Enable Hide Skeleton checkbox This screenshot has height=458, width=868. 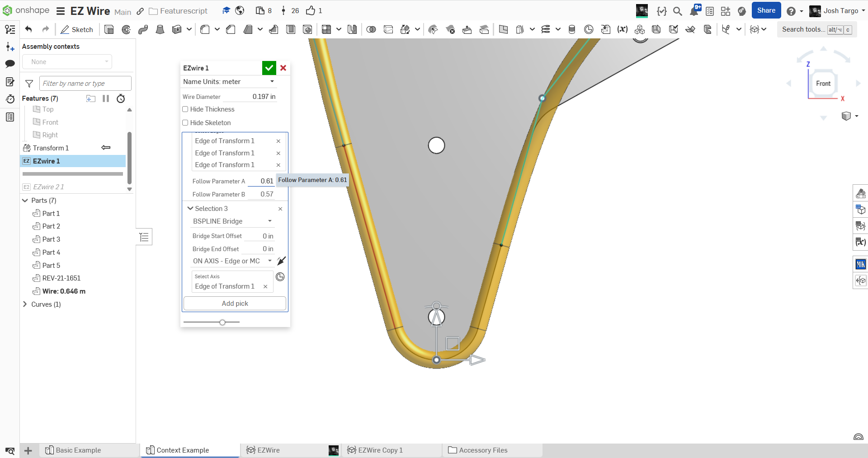[185, 123]
